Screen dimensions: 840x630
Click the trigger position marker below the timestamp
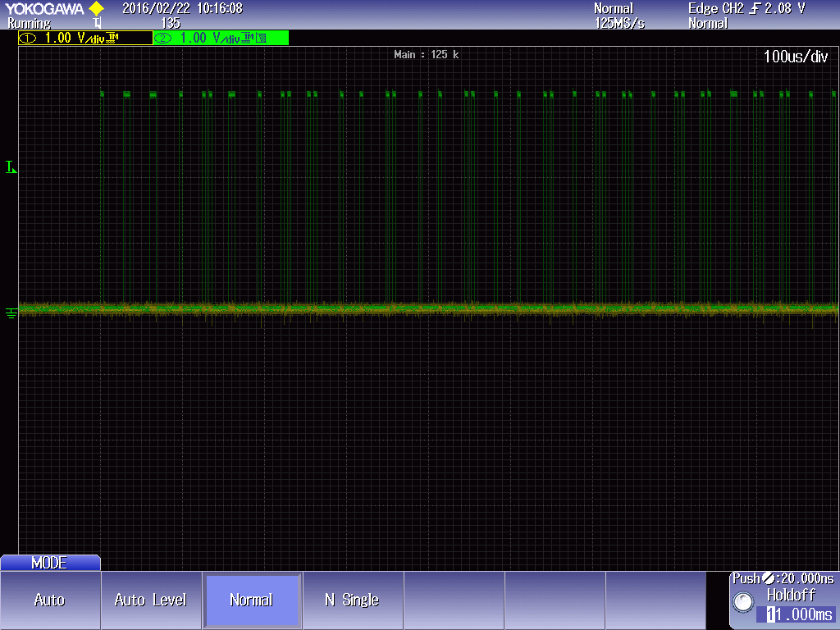[98, 23]
